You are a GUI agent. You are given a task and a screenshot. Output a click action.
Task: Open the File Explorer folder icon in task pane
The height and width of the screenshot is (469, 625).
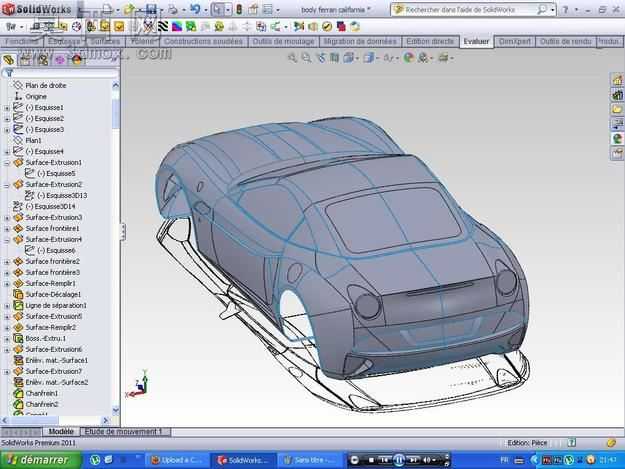pyautogui.click(x=617, y=110)
